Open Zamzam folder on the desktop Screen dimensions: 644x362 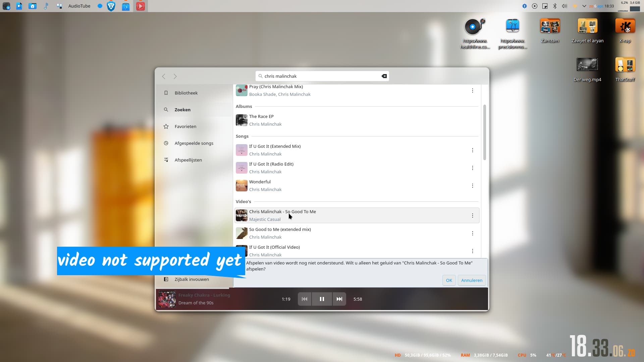550,31
